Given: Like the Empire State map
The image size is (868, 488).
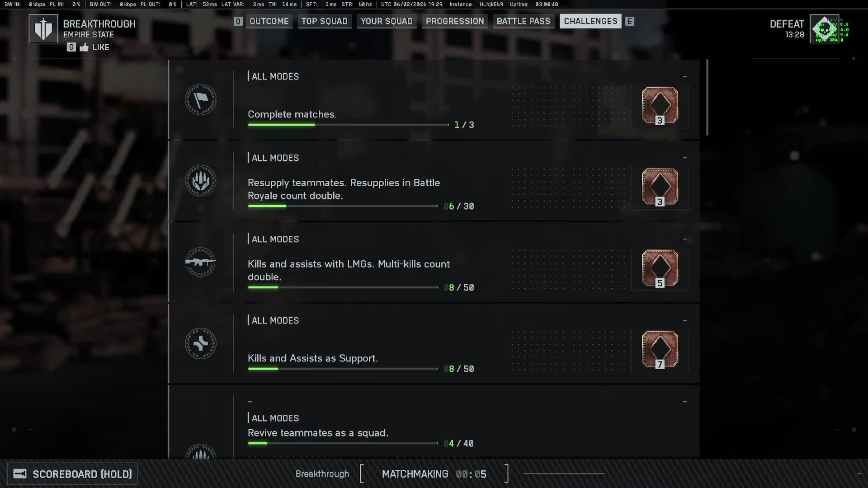Looking at the screenshot, I should (x=94, y=47).
